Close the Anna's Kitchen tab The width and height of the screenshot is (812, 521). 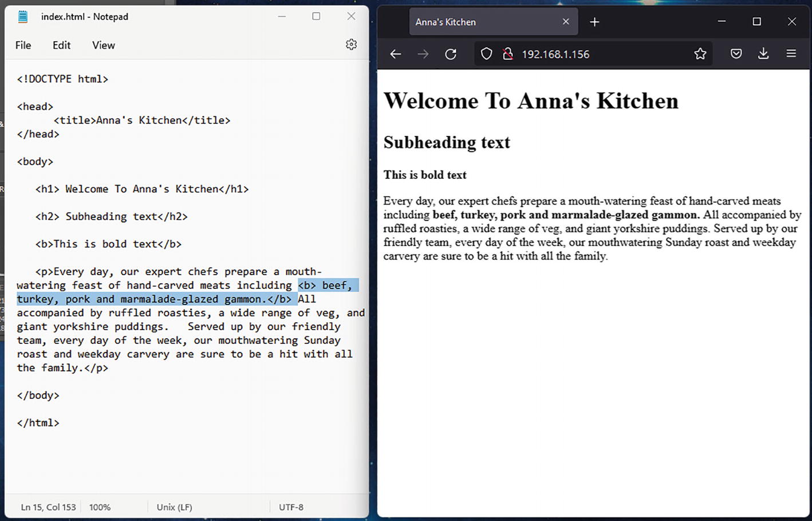click(566, 22)
